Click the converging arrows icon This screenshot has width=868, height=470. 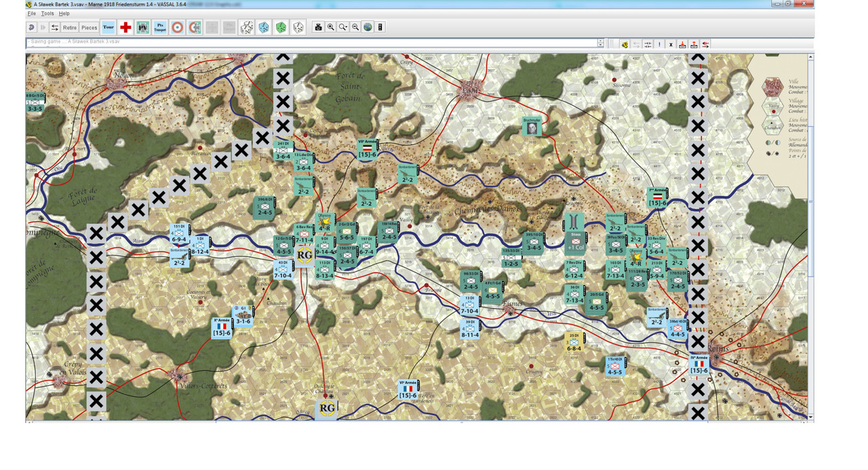648,44
